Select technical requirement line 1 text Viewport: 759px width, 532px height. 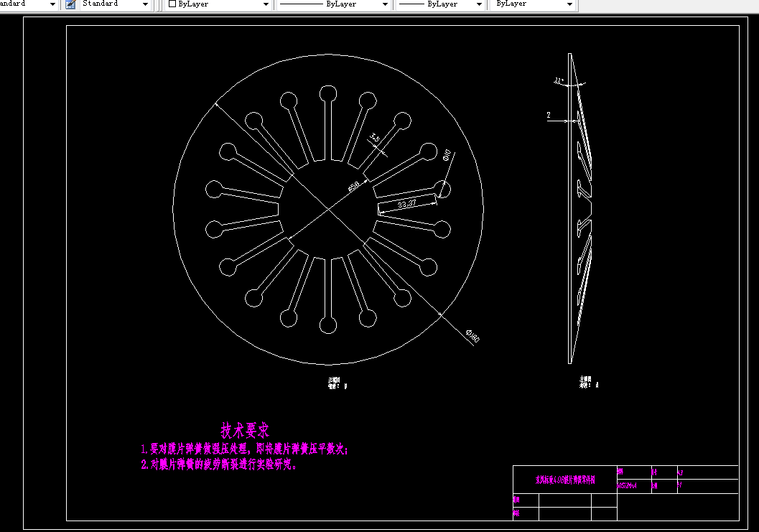tap(244, 449)
